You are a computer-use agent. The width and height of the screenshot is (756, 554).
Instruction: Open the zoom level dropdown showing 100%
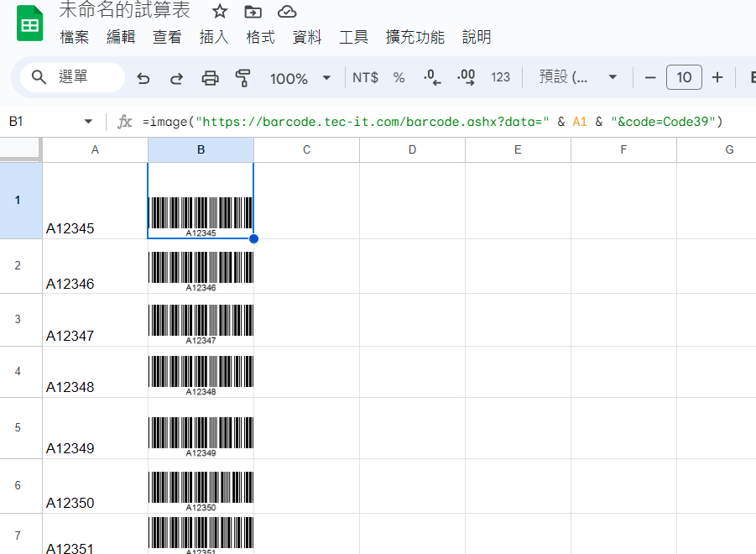[299, 77]
